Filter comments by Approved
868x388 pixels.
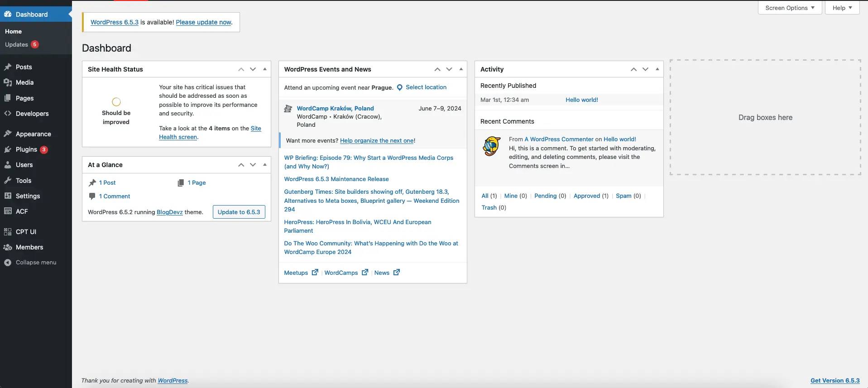tap(587, 196)
